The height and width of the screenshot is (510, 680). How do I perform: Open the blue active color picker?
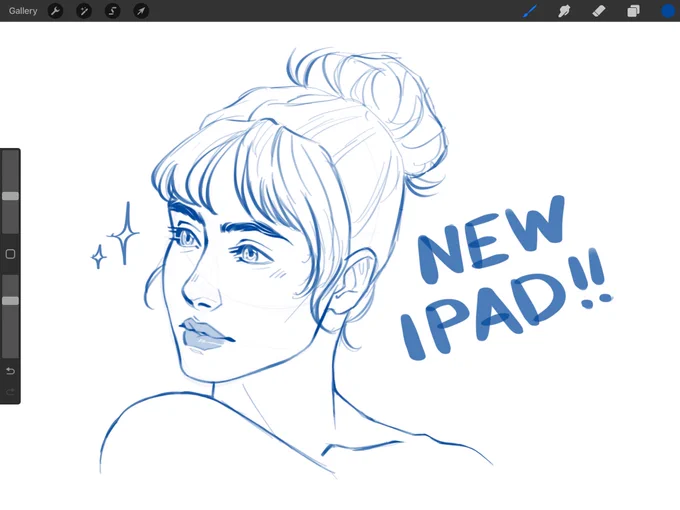click(668, 11)
